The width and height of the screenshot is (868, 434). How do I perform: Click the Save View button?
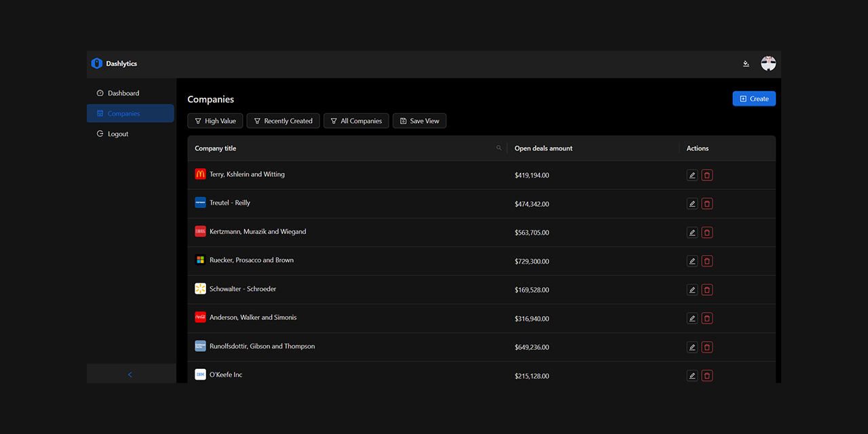coord(419,121)
